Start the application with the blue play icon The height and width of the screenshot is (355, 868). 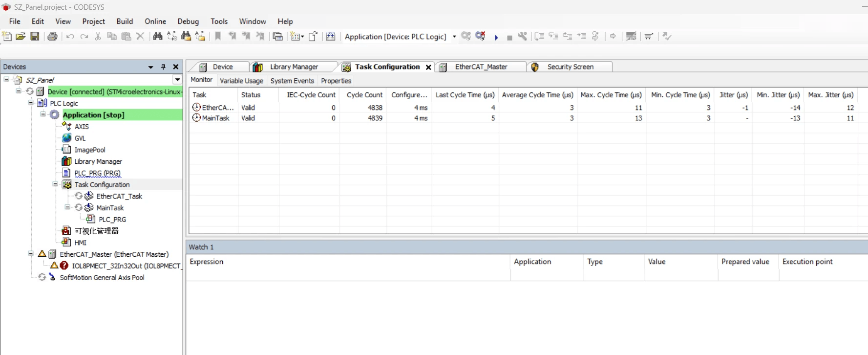[x=496, y=37]
